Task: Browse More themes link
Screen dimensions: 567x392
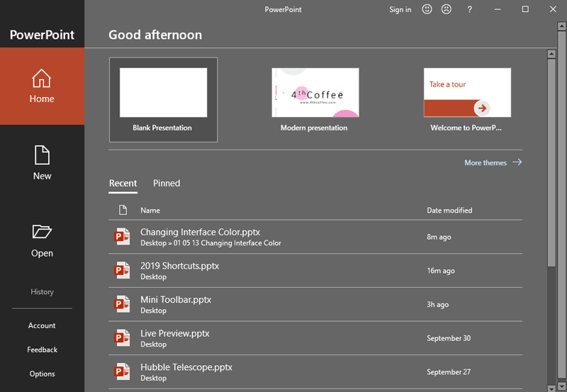Action: [x=485, y=163]
